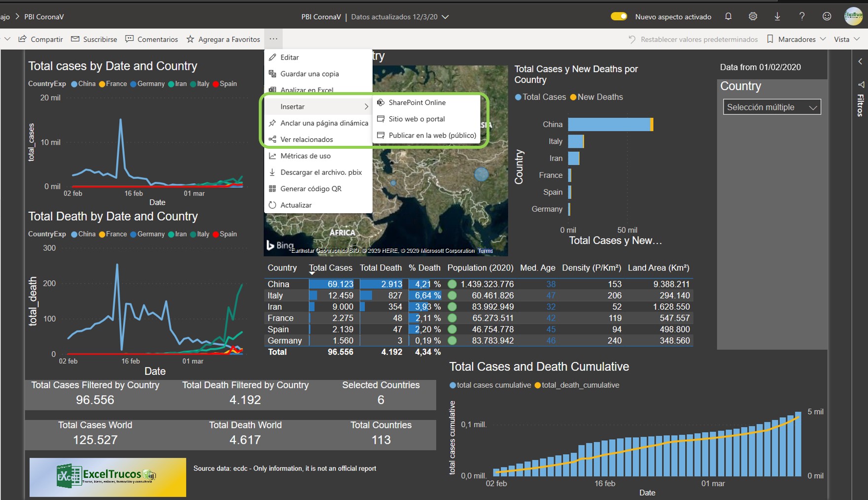Open the settings gear icon

pyautogui.click(x=753, y=16)
